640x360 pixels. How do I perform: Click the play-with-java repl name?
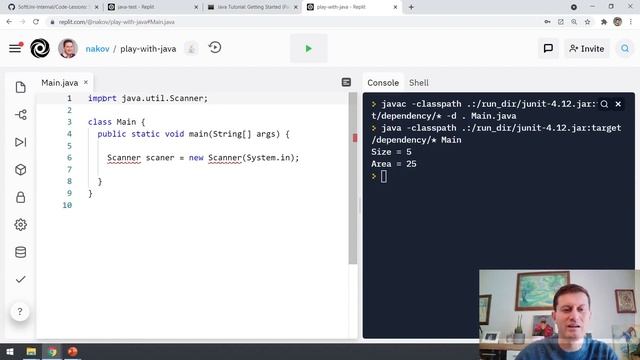pyautogui.click(x=148, y=49)
